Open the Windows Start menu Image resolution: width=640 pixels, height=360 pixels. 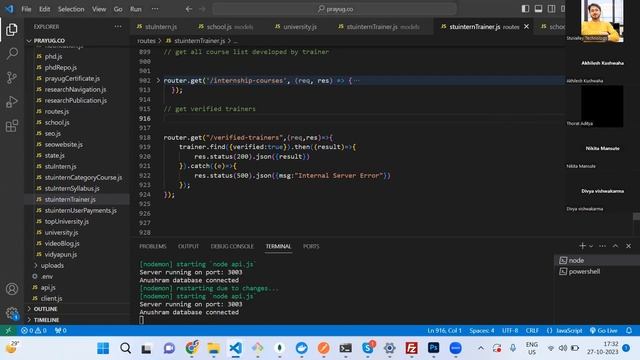[103, 348]
